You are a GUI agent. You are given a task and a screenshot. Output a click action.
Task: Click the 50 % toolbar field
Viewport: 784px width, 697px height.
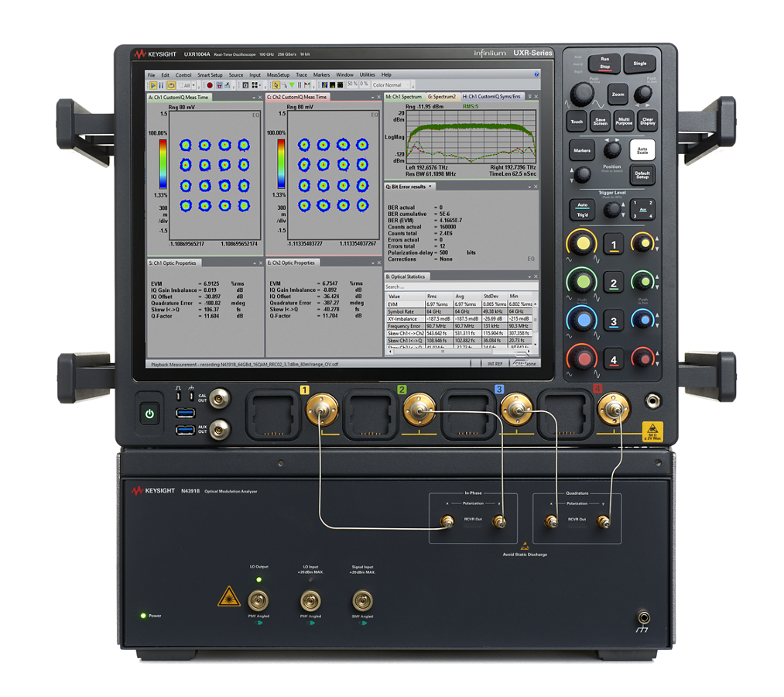tap(352, 84)
